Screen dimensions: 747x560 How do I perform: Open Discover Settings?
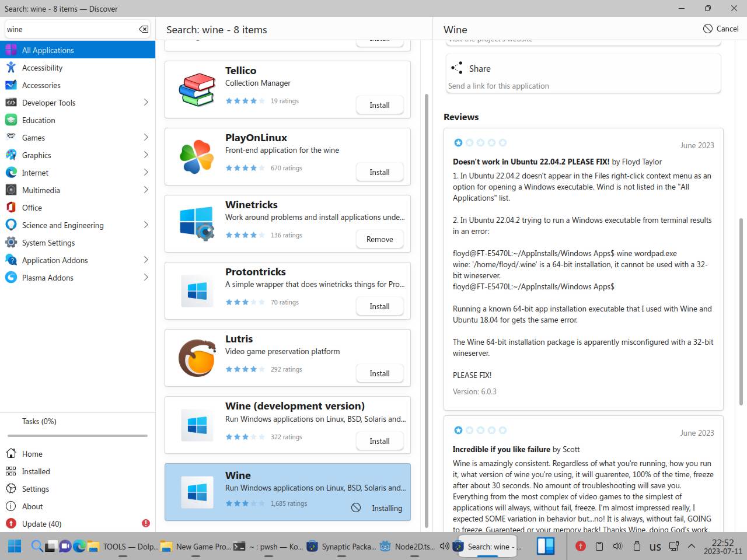(78, 489)
